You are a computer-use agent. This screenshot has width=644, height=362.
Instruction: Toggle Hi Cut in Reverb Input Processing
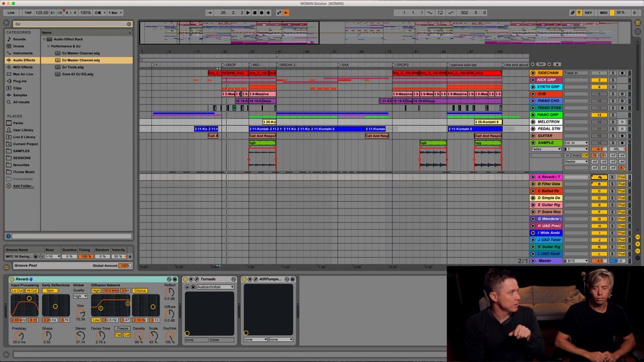32,290
